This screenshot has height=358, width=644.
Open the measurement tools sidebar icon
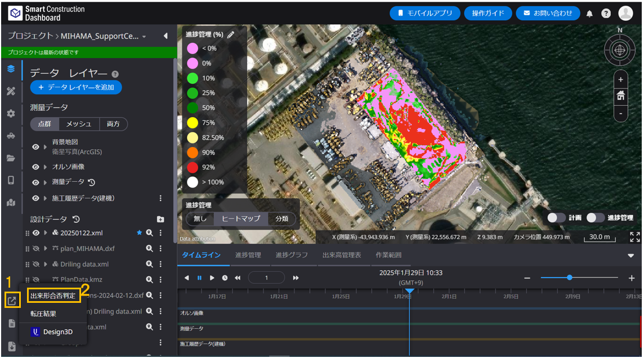11,91
